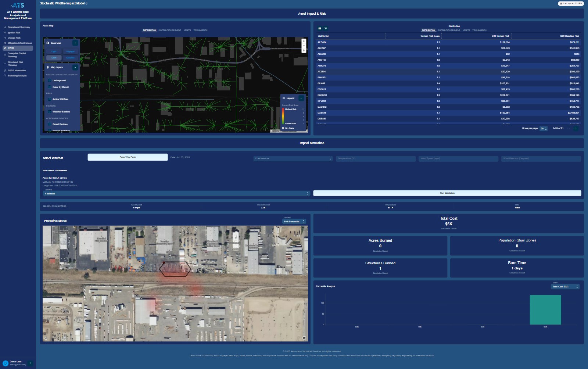The image size is (588, 369).
Task: Go to the previous table page
Action: pyautogui.click(x=570, y=128)
